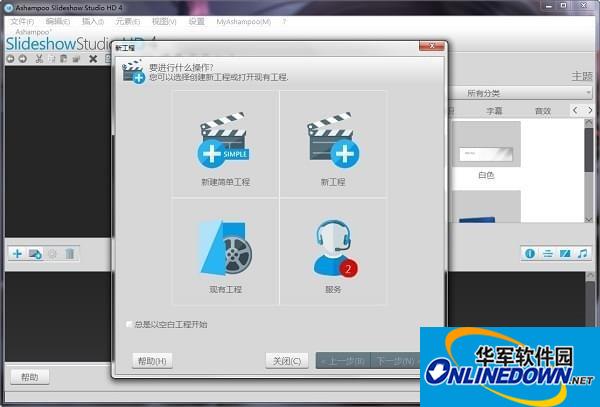Viewport: 600px width, 407px height.
Task: Click the forward arrow in the main toolbar
Action: coord(23,59)
